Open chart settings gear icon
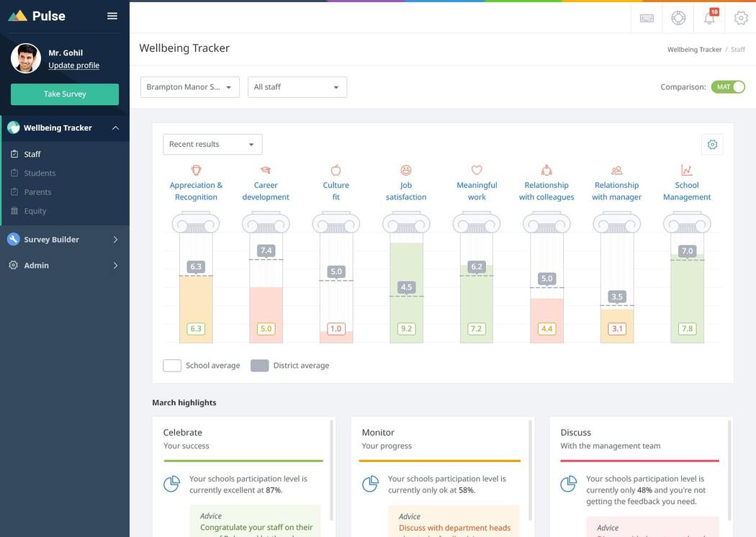 [712, 145]
